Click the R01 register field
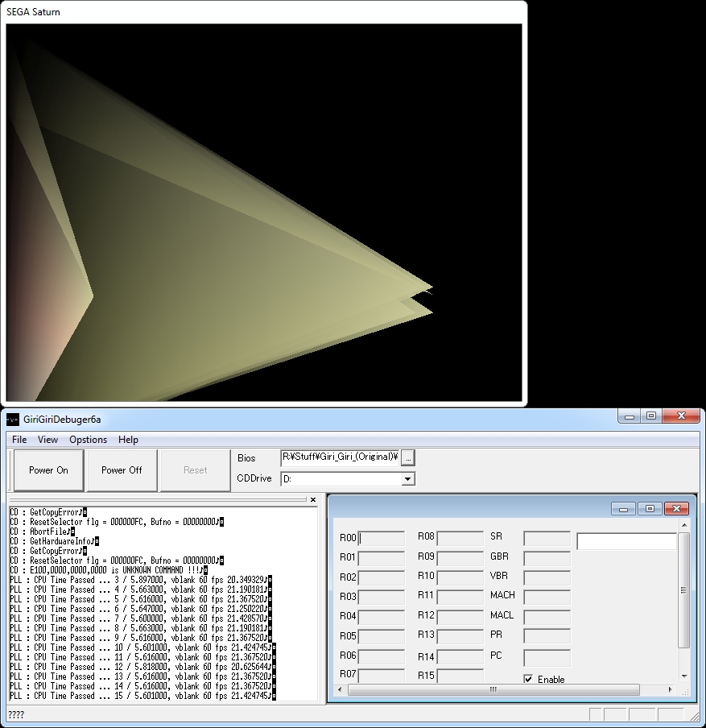 (x=381, y=557)
